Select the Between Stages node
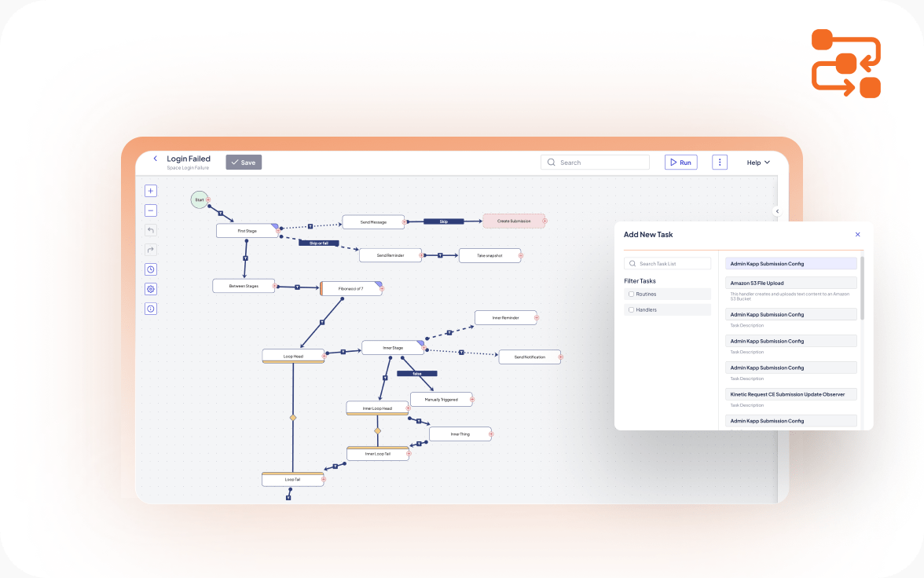 pos(244,286)
